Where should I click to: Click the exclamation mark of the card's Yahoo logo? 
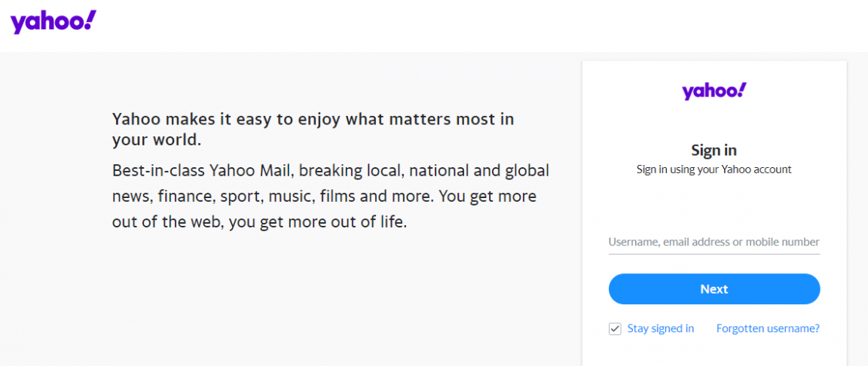(742, 90)
